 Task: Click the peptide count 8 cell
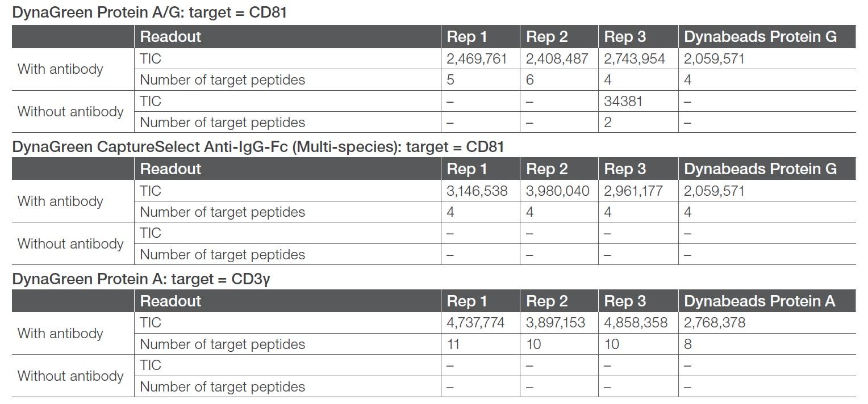tap(687, 344)
